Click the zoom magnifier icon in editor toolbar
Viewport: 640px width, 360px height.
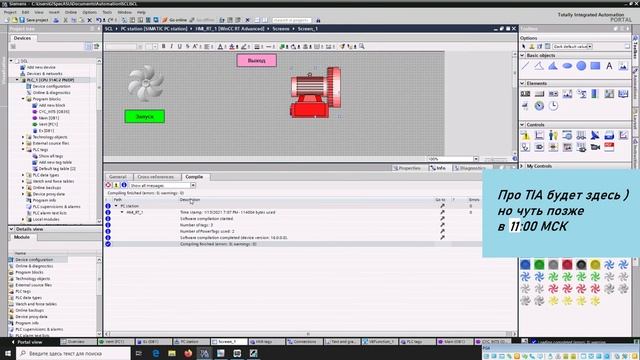[362, 47]
